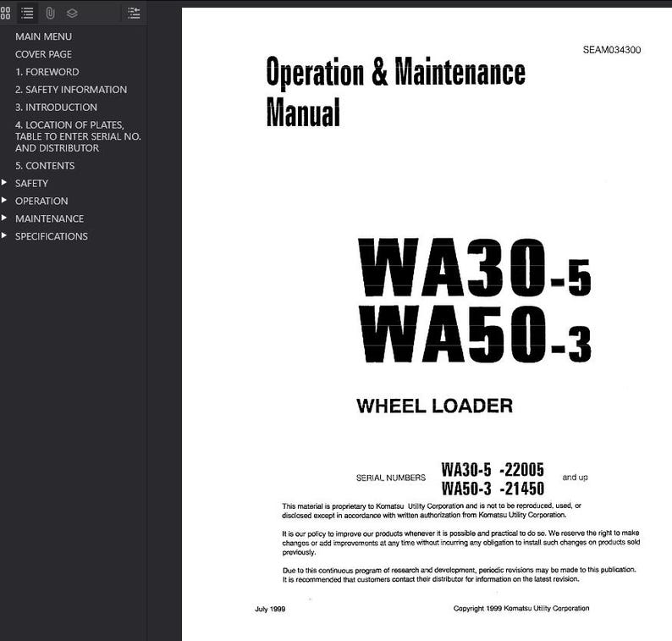The width and height of the screenshot is (672, 641).
Task: Click paragraph starting 'It is our policy'
Action: [460, 543]
